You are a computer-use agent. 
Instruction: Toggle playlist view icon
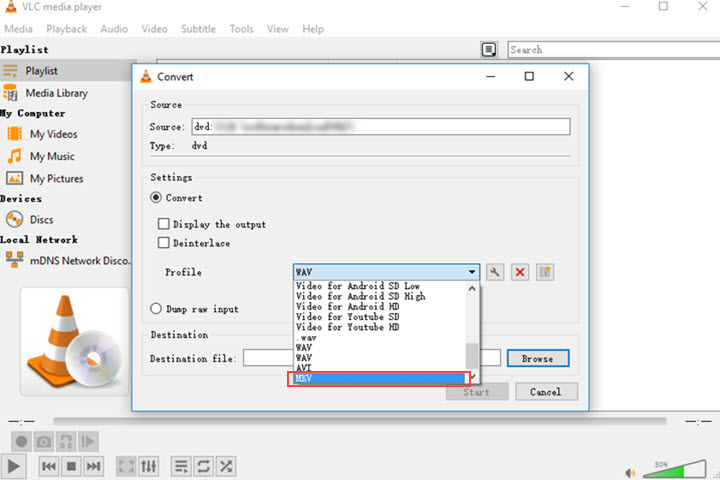coord(181,467)
